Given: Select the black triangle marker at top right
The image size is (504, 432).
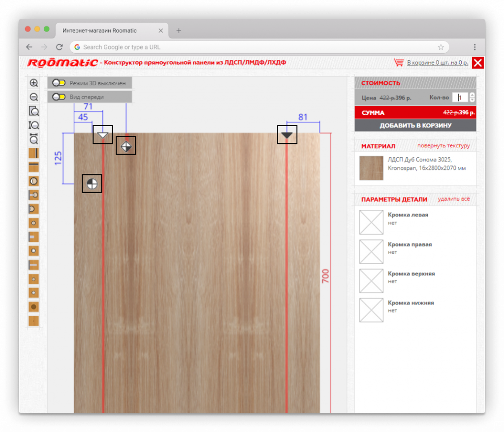Looking at the screenshot, I should point(287,134).
